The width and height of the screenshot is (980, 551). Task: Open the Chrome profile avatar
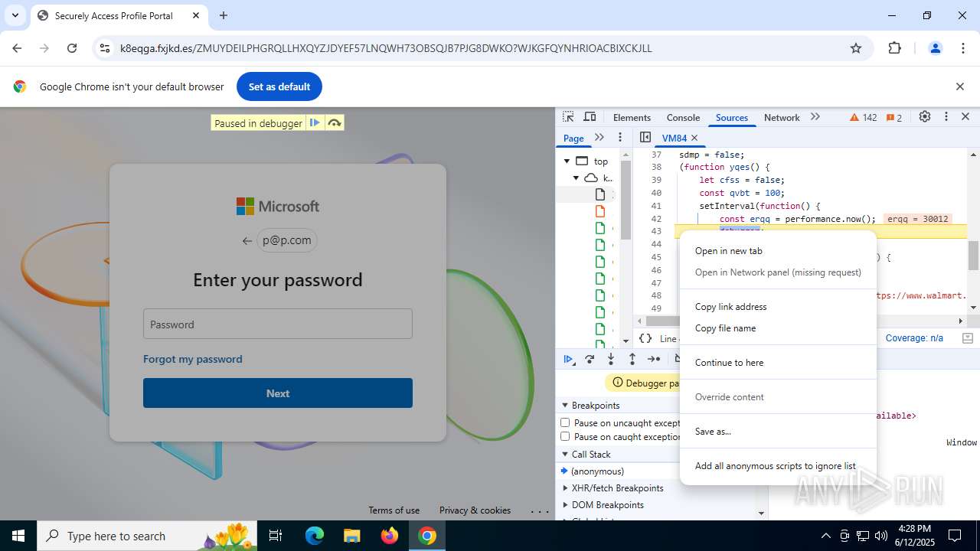[935, 48]
